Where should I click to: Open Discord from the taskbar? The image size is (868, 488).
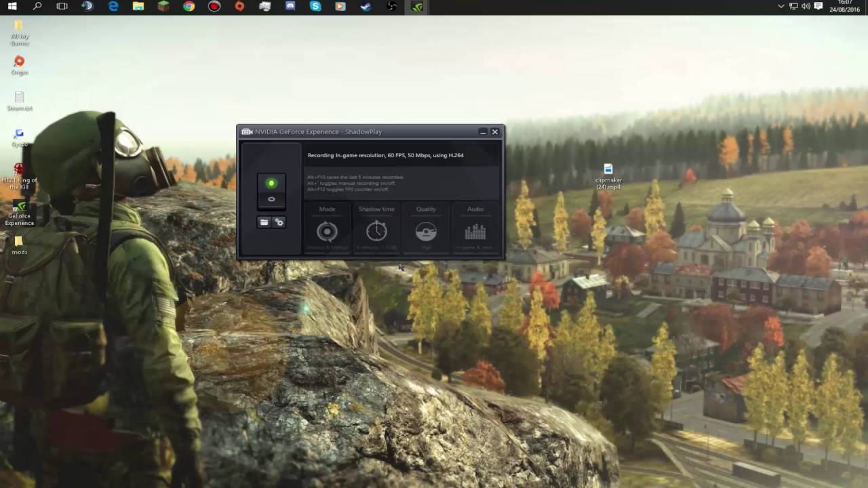coord(290,7)
